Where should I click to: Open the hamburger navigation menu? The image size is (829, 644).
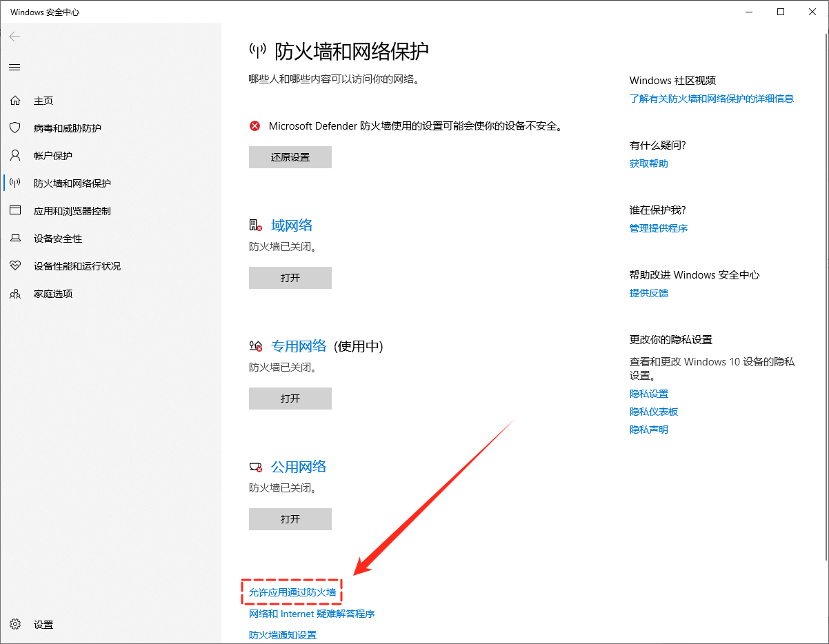pos(14,68)
